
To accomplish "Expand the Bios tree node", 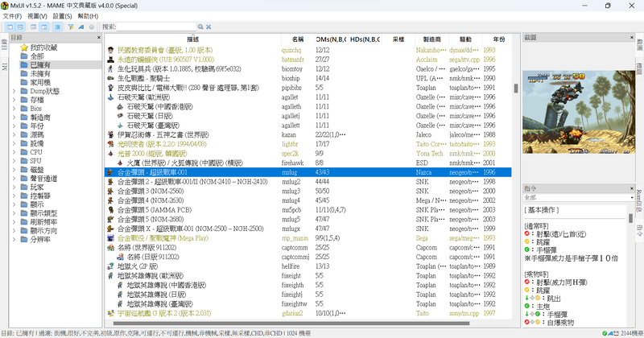I will (x=14, y=109).
